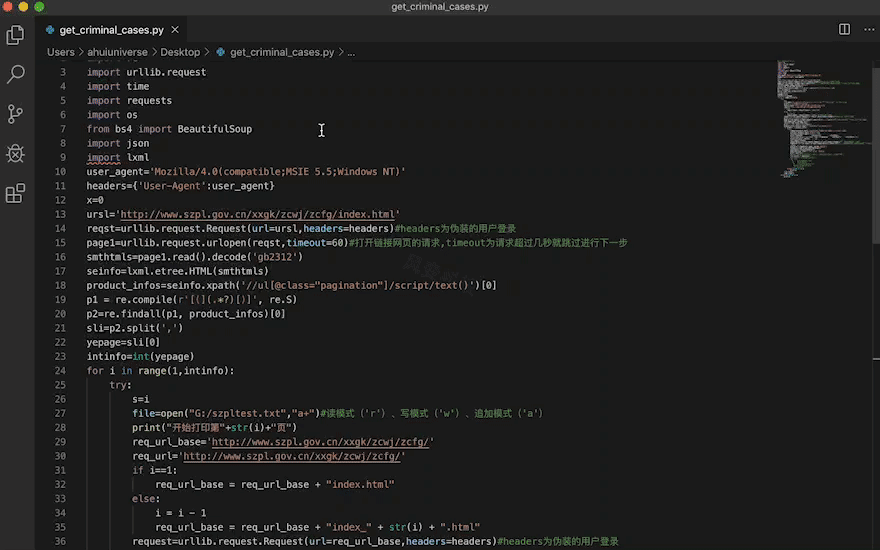Click the underlined 'import lxml' on line 9

[x=118, y=158]
